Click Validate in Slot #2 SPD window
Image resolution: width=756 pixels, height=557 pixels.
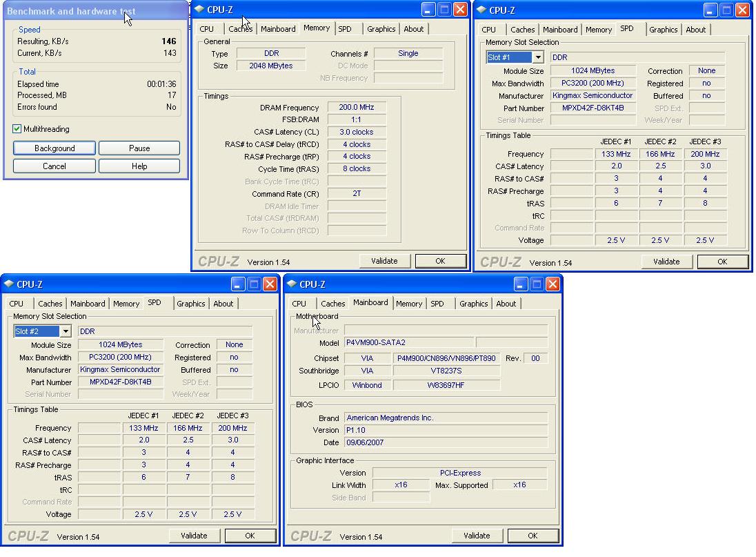(194, 536)
